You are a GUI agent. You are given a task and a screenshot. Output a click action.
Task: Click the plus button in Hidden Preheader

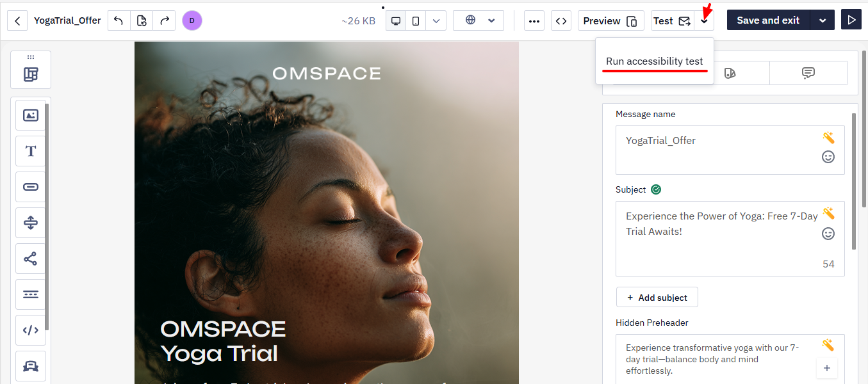click(x=827, y=368)
